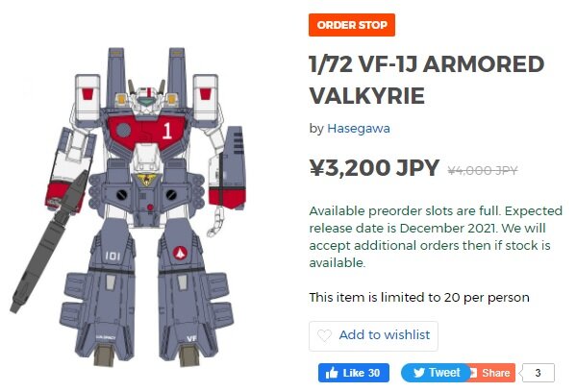Click the orange Share button icon
This screenshot has width=576, height=392.
[x=473, y=373]
